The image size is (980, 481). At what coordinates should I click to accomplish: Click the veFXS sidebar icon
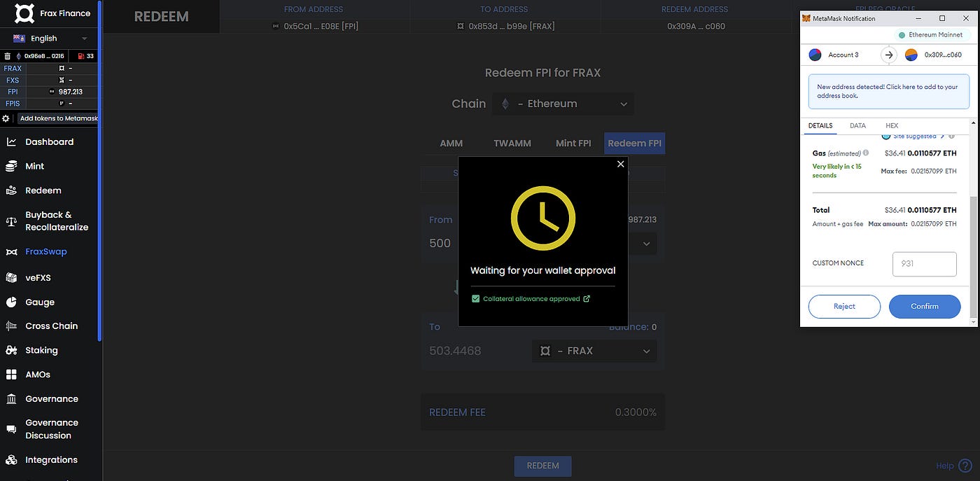(x=11, y=277)
